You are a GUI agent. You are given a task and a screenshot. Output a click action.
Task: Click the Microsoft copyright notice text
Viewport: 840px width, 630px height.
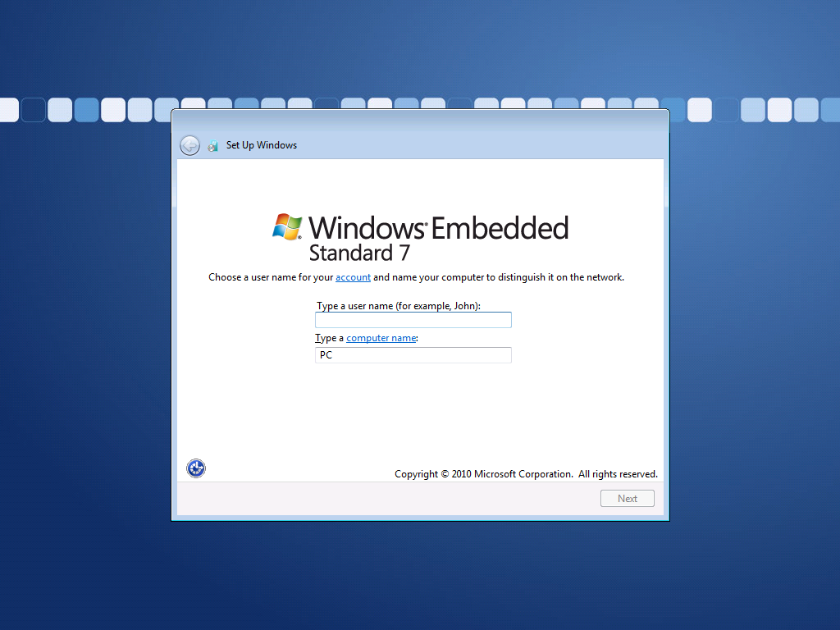click(x=526, y=474)
